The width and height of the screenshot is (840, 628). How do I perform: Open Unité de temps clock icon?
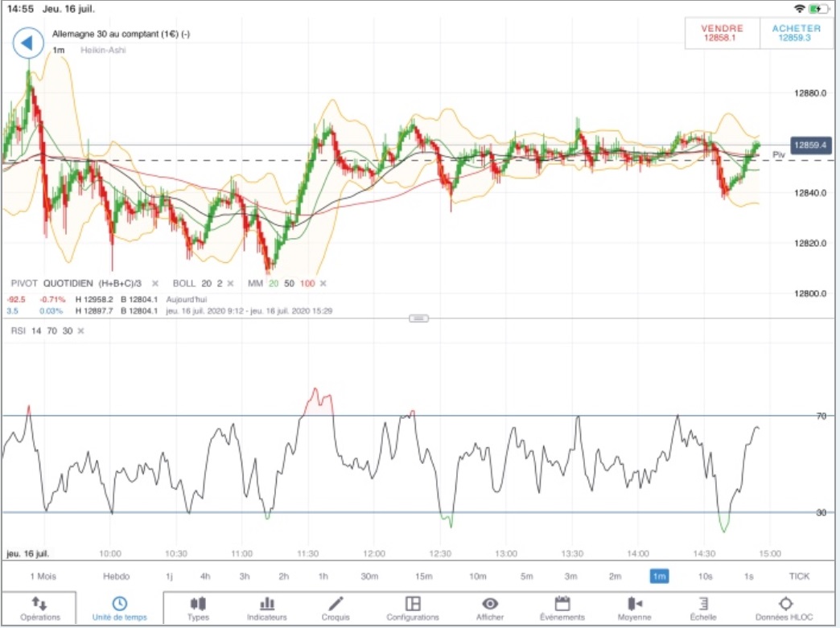119,603
